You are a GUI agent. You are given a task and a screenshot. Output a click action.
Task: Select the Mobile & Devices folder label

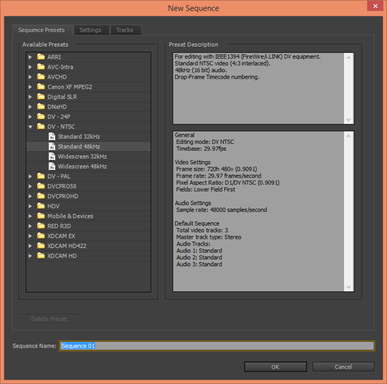(x=70, y=216)
